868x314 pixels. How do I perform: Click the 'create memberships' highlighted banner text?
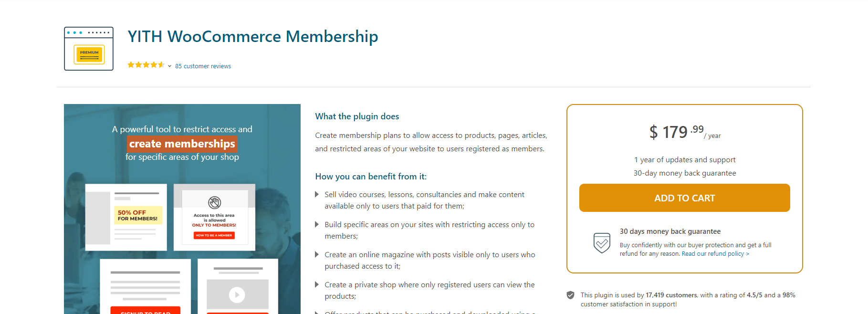tap(182, 143)
